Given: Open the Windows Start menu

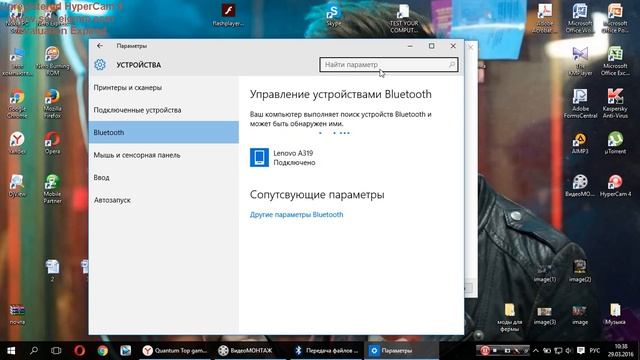Looking at the screenshot, I should point(11,351).
